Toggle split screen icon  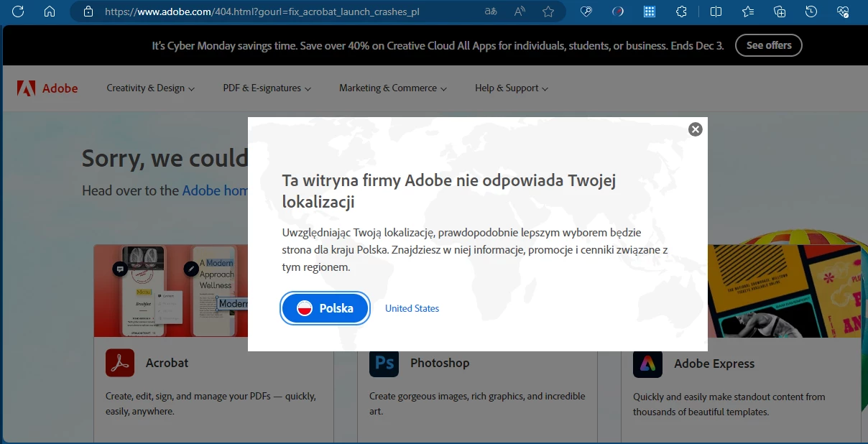[716, 11]
